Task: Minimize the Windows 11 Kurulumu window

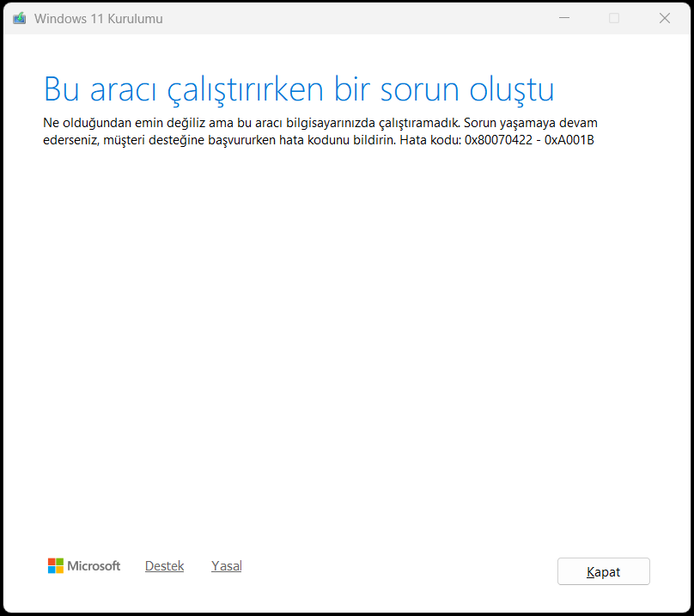Action: [563, 18]
